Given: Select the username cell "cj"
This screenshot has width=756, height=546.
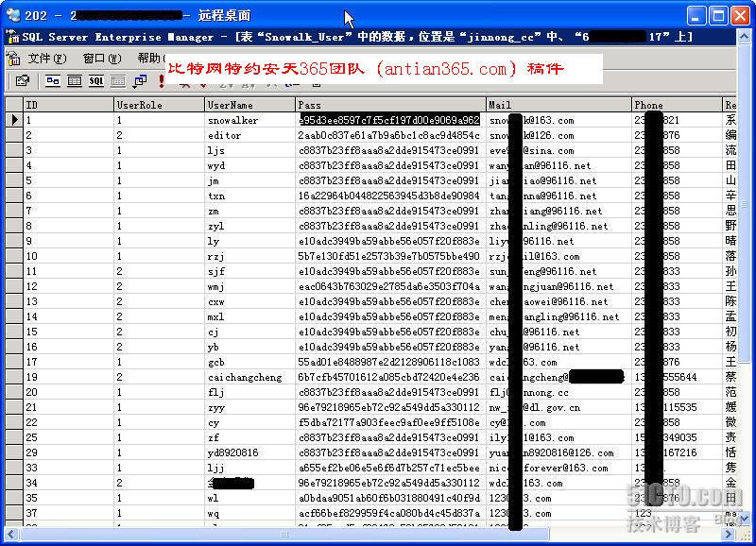Looking at the screenshot, I should pyautogui.click(x=249, y=332).
